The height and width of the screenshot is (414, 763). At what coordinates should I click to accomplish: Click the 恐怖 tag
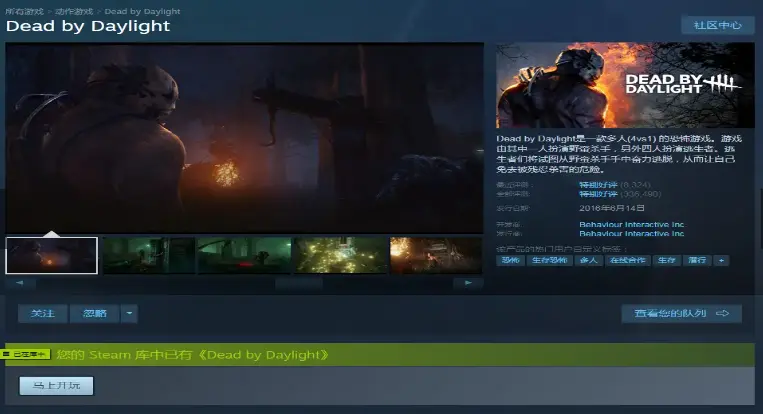(x=510, y=260)
